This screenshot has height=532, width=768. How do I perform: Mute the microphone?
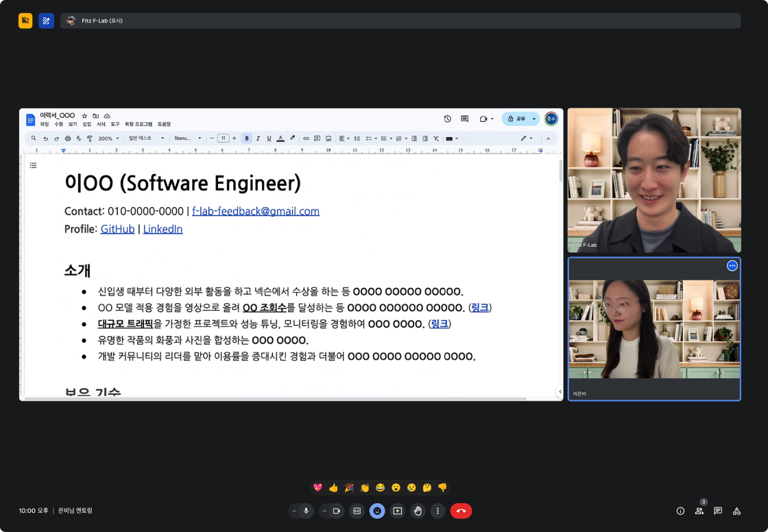point(306,511)
